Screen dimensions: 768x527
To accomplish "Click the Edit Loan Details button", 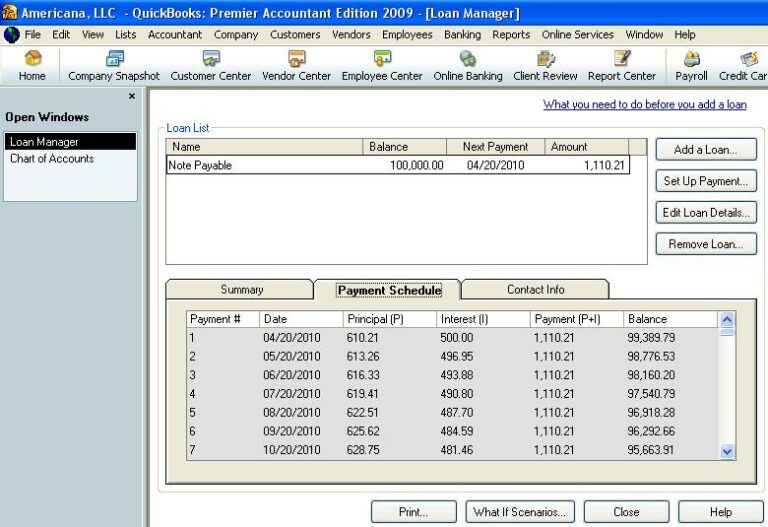I will point(706,213).
